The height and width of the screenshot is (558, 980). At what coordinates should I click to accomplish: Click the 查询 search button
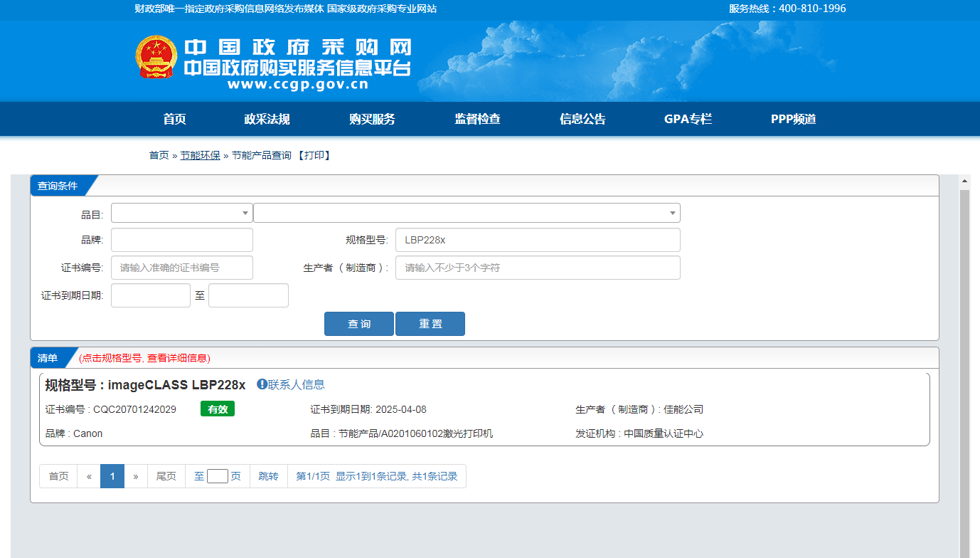(x=358, y=324)
